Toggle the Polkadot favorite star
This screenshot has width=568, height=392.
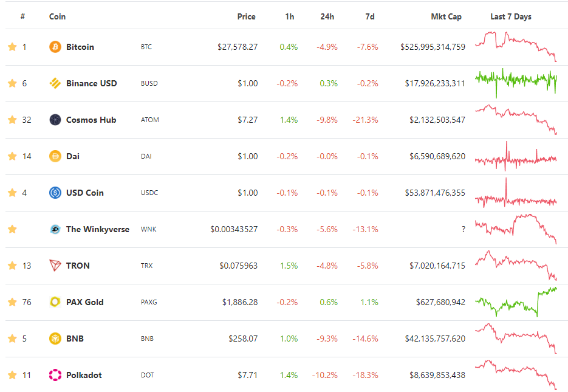pyautogui.click(x=12, y=375)
